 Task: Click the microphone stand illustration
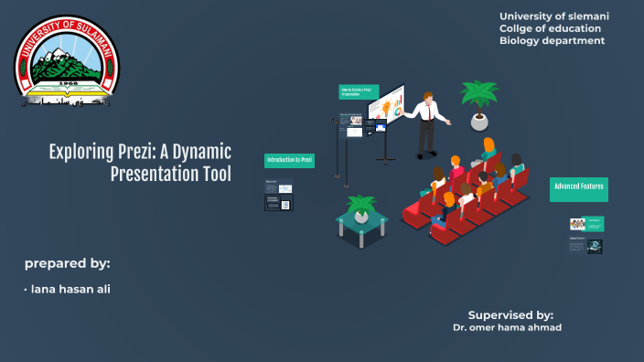pos(337,149)
